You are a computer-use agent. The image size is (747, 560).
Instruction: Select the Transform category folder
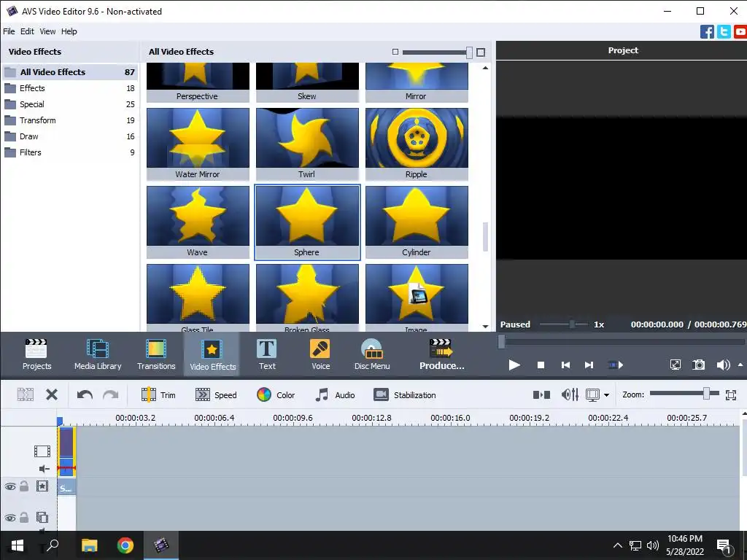coord(70,120)
